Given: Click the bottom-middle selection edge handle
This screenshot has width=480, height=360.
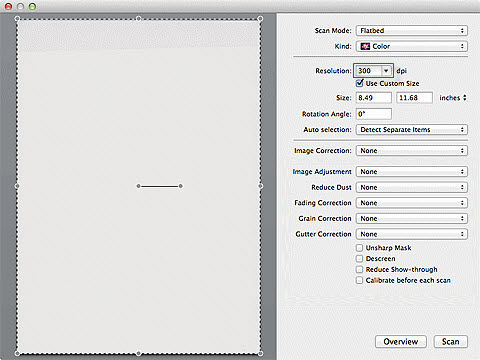Looking at the screenshot, I should pos(139,353).
